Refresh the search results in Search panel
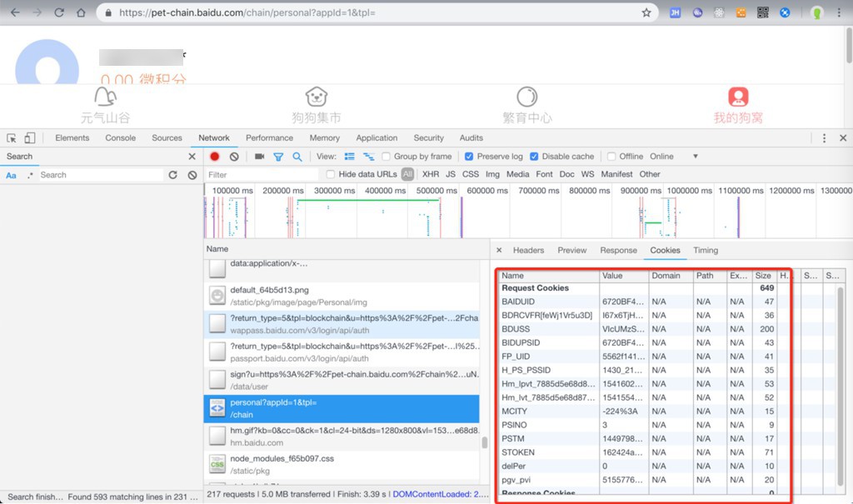This screenshot has height=504, width=853. [x=173, y=175]
